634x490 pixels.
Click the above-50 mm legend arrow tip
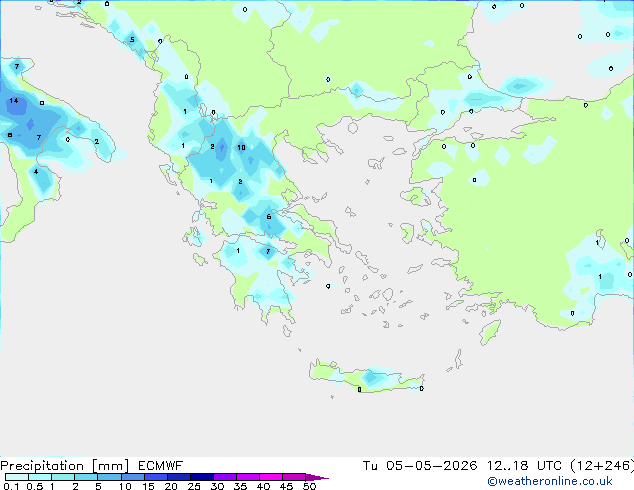pyautogui.click(x=317, y=477)
